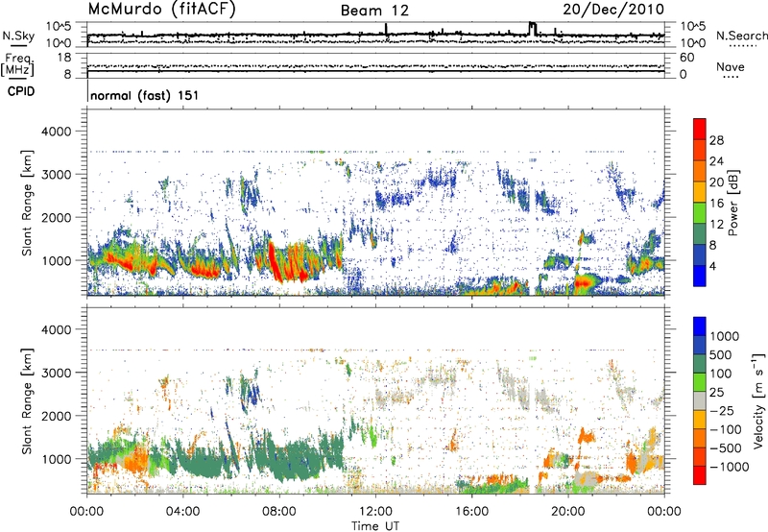
Task: Select the normal (fast) 151 text
Action: [x=145, y=95]
